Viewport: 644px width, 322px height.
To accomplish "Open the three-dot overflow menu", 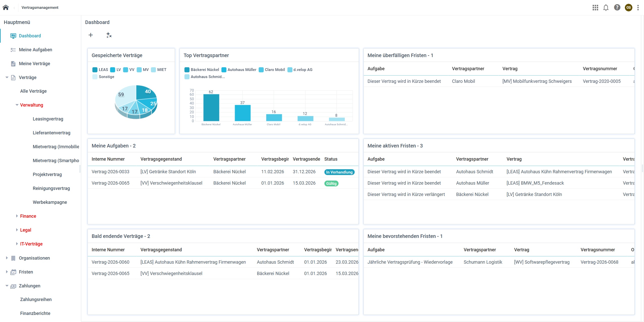I will point(638,8).
